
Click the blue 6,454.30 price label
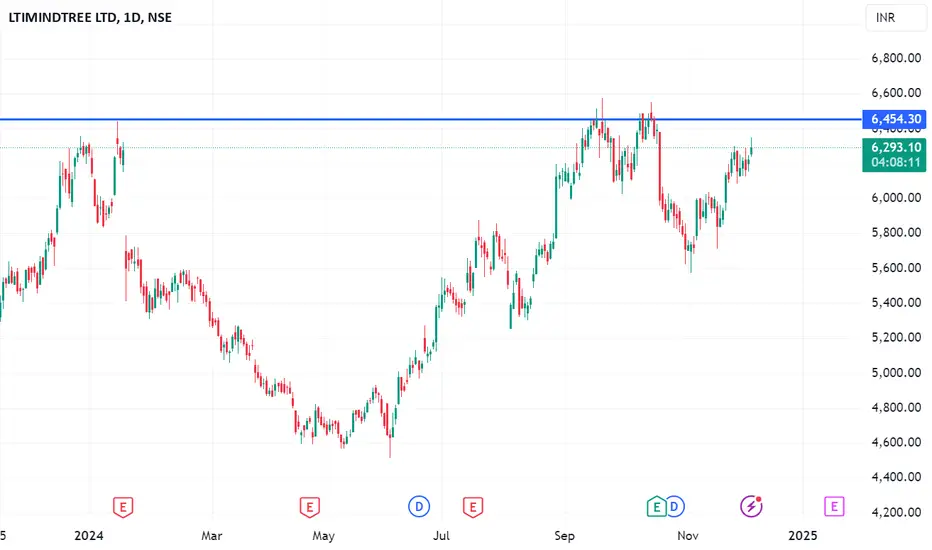[x=895, y=120]
